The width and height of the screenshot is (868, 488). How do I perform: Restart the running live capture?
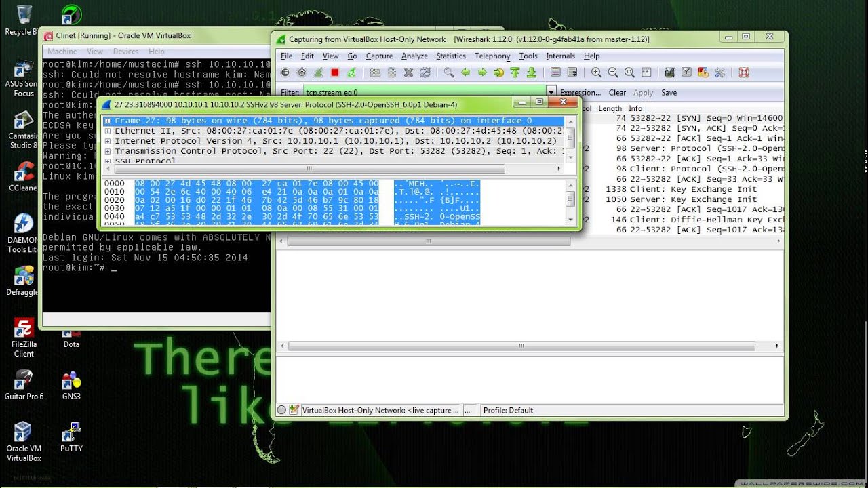coord(351,73)
